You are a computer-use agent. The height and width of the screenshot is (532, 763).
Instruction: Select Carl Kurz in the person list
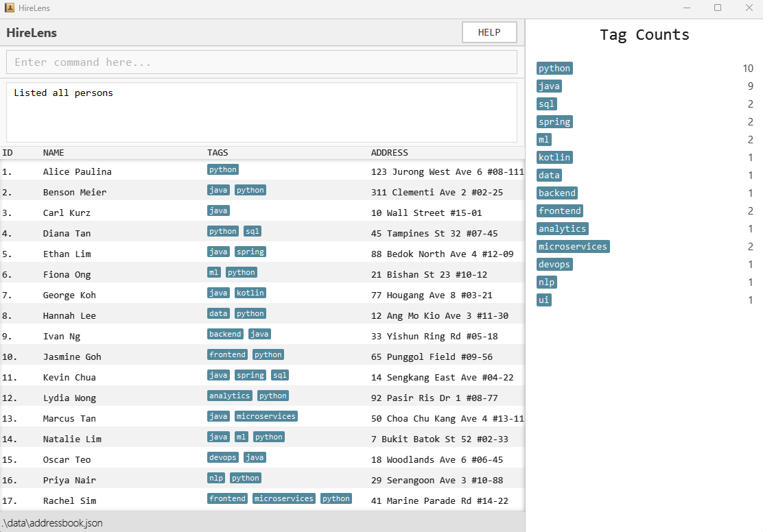(67, 213)
